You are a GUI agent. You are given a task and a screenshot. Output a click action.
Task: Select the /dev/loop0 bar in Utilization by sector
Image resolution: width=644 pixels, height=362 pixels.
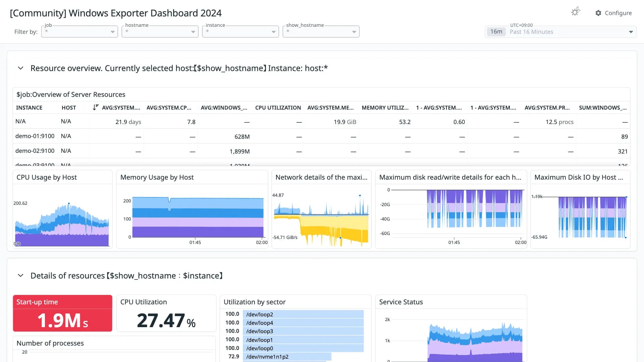(x=303, y=348)
